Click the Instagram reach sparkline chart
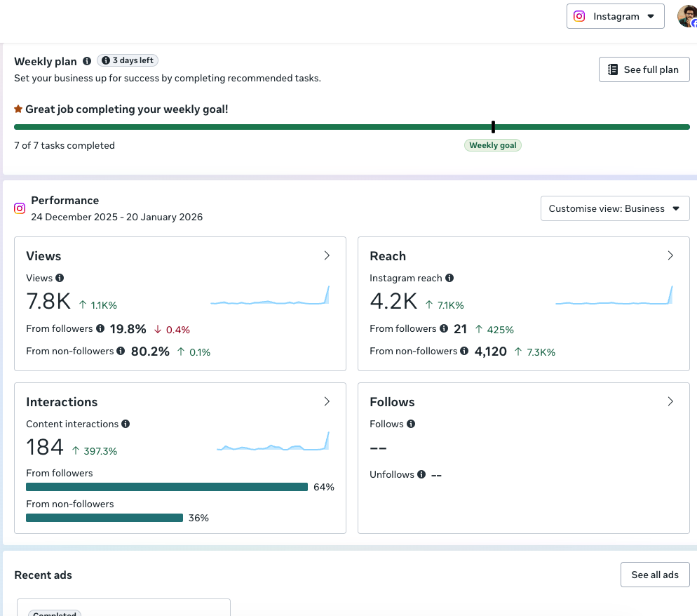 click(614, 296)
